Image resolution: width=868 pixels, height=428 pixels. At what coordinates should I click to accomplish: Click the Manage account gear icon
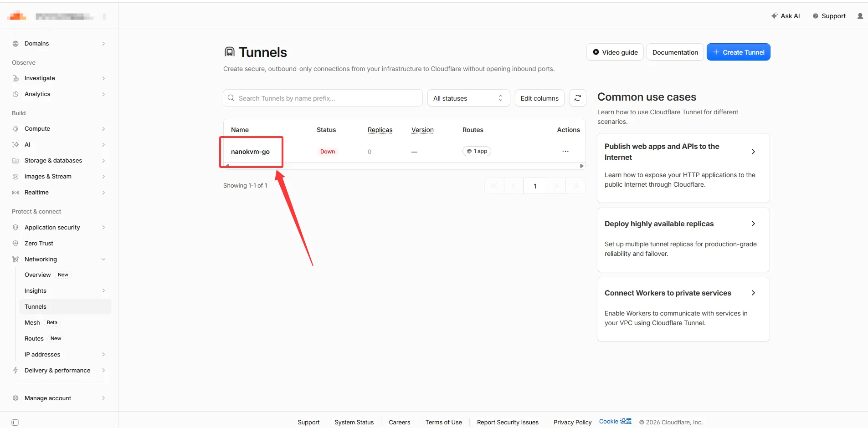(15, 398)
